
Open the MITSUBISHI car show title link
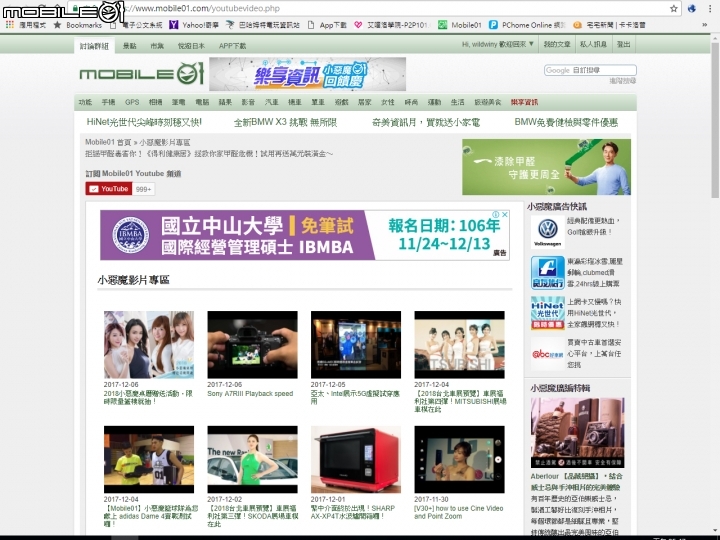click(460, 401)
